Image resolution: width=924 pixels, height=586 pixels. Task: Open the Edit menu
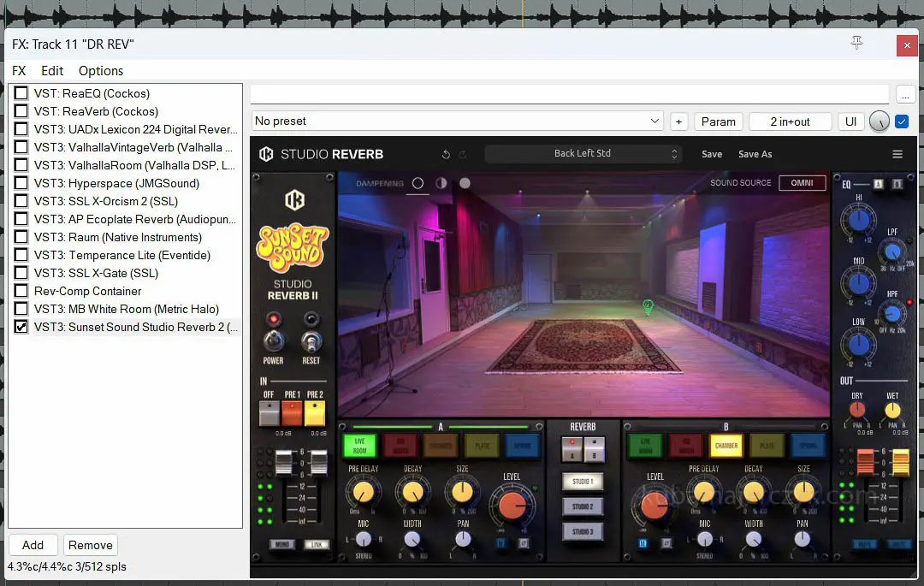click(x=52, y=71)
